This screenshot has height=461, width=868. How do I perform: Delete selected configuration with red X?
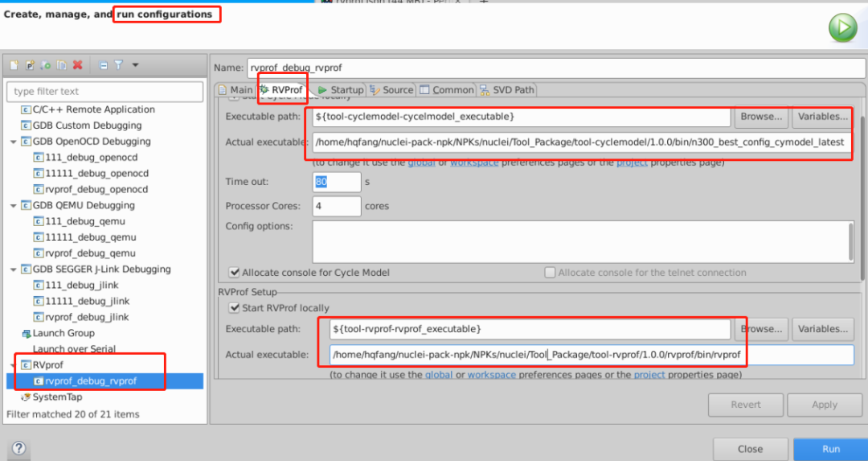[x=78, y=65]
